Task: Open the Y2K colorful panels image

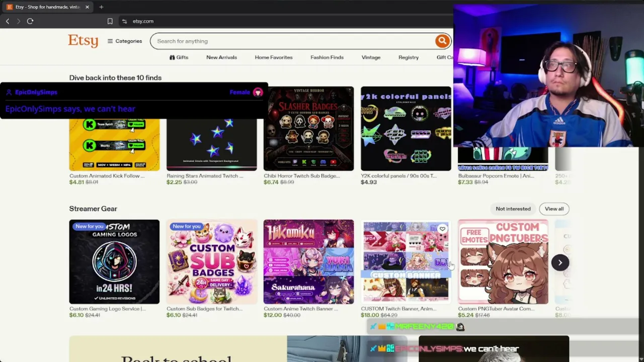Action: [x=406, y=129]
